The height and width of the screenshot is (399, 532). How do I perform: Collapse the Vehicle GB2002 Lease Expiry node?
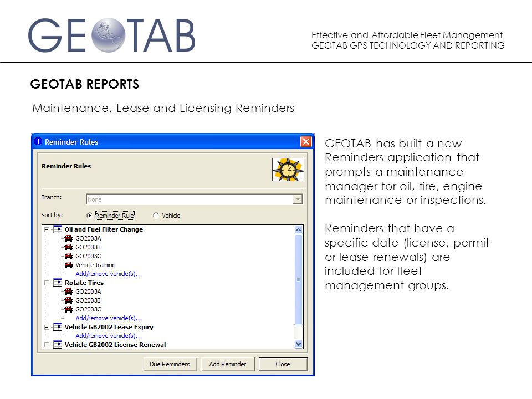point(47,327)
